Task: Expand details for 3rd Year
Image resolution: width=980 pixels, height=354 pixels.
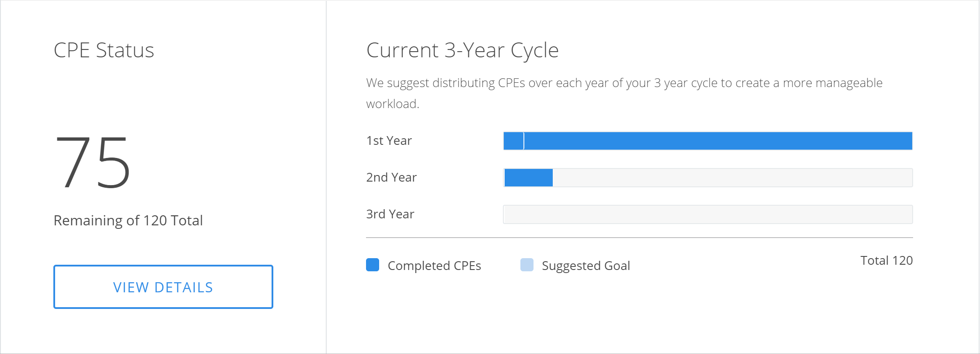Action: coord(390,214)
